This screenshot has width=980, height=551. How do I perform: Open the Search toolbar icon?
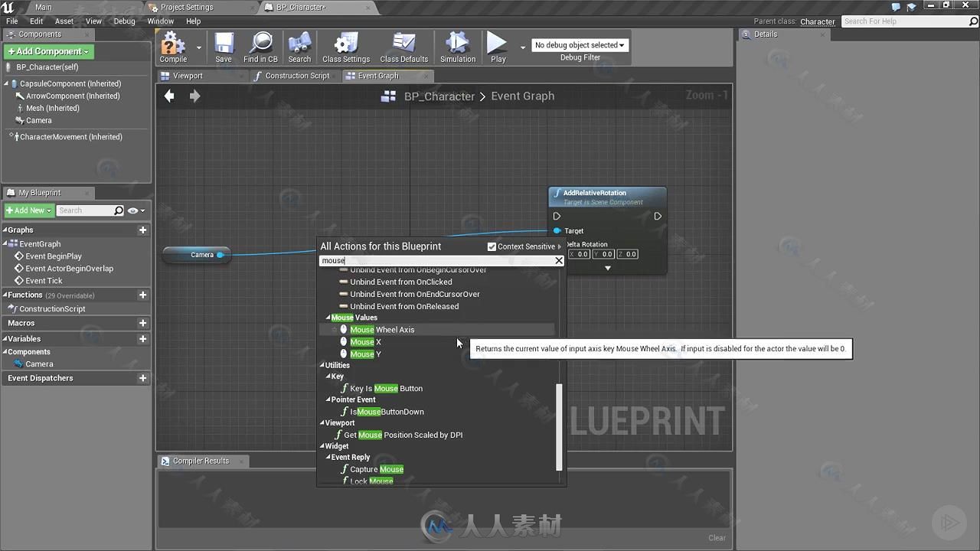299,47
